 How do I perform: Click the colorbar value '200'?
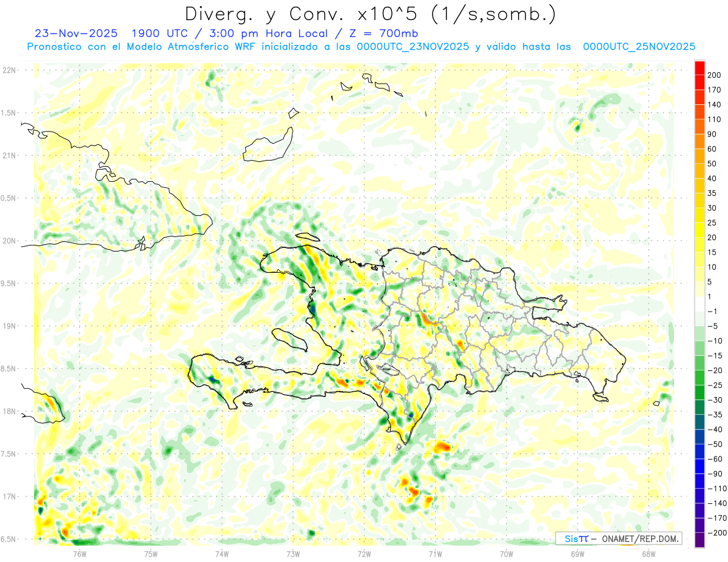715,75
